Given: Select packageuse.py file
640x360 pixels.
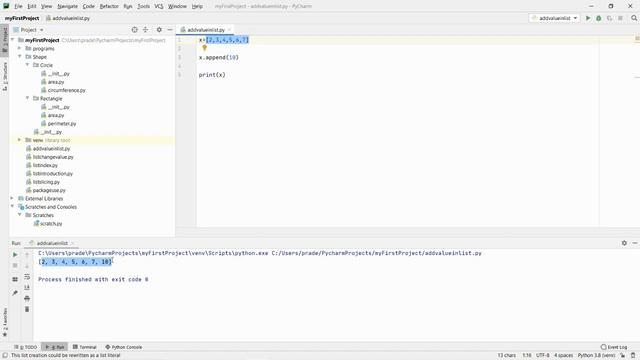Looking at the screenshot, I should coord(49,190).
